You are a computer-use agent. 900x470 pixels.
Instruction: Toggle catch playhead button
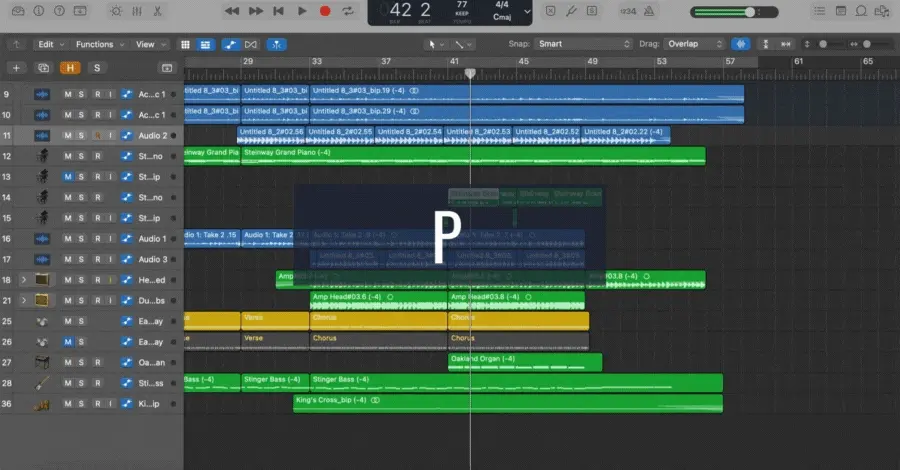pyautogui.click(x=277, y=44)
